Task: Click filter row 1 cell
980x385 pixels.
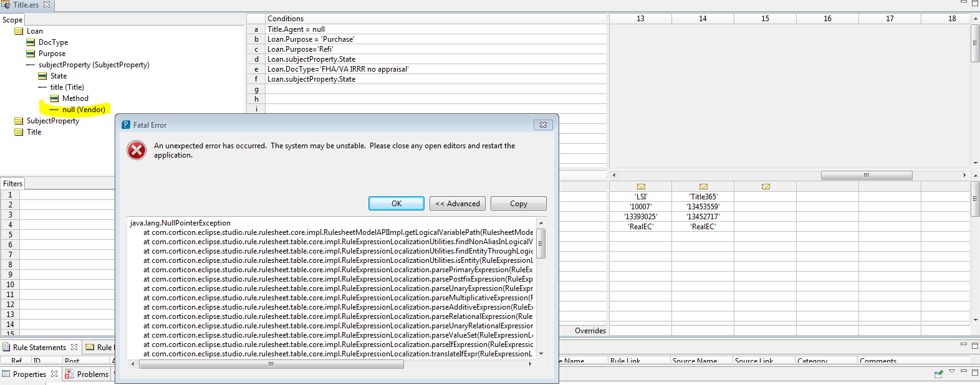Action: click(x=67, y=195)
